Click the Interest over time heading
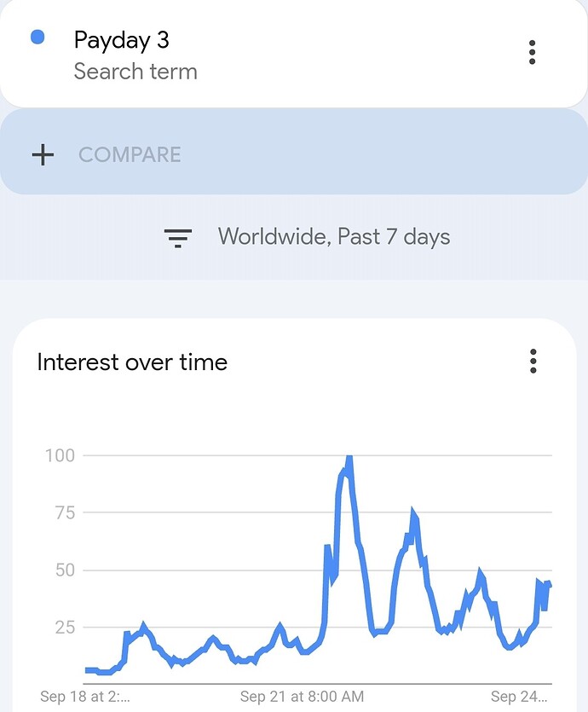Viewport: 588px width, 712px height. pyautogui.click(x=132, y=362)
